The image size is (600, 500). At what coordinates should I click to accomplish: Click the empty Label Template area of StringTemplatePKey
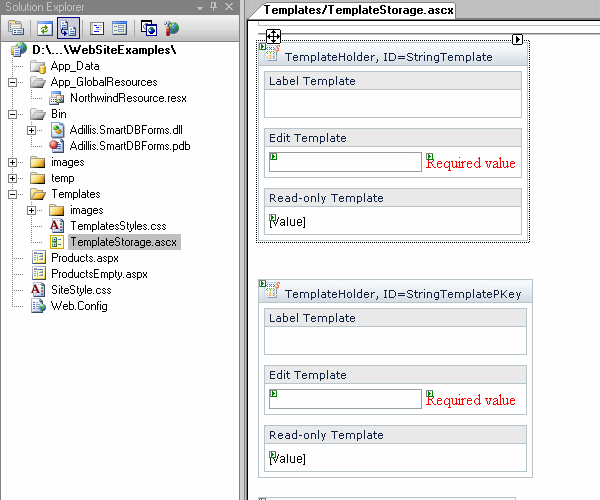point(395,340)
